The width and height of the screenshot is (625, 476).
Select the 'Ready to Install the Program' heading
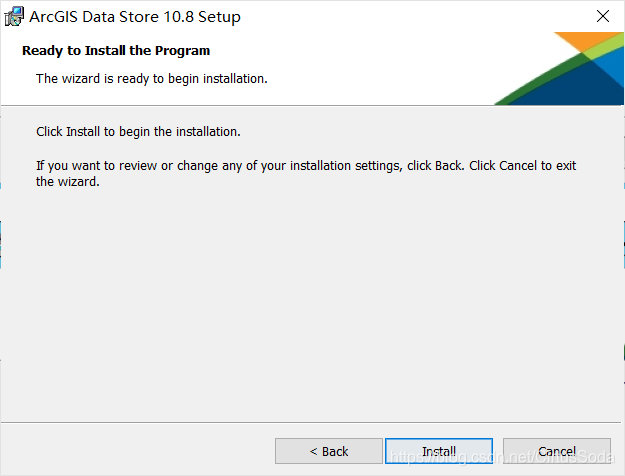116,51
